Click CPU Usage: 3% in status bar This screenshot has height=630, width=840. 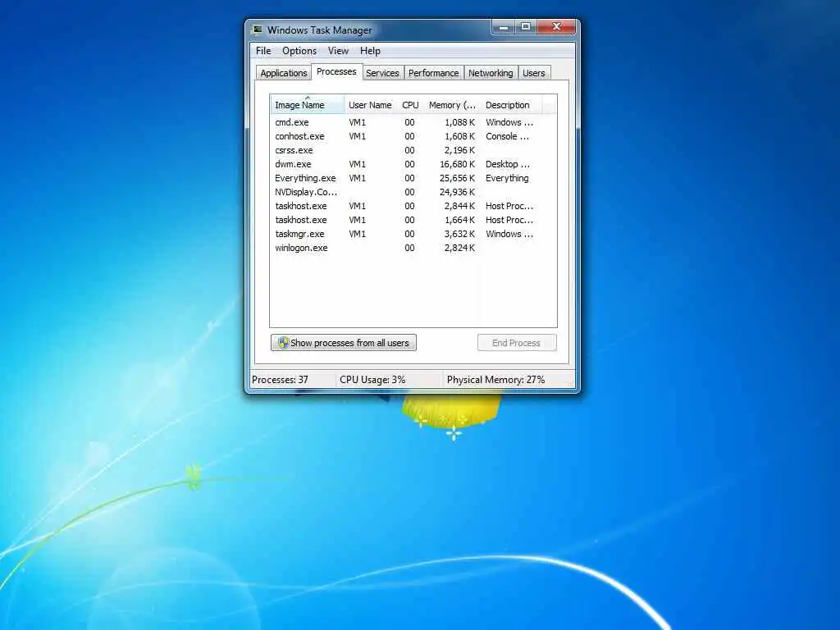point(372,380)
